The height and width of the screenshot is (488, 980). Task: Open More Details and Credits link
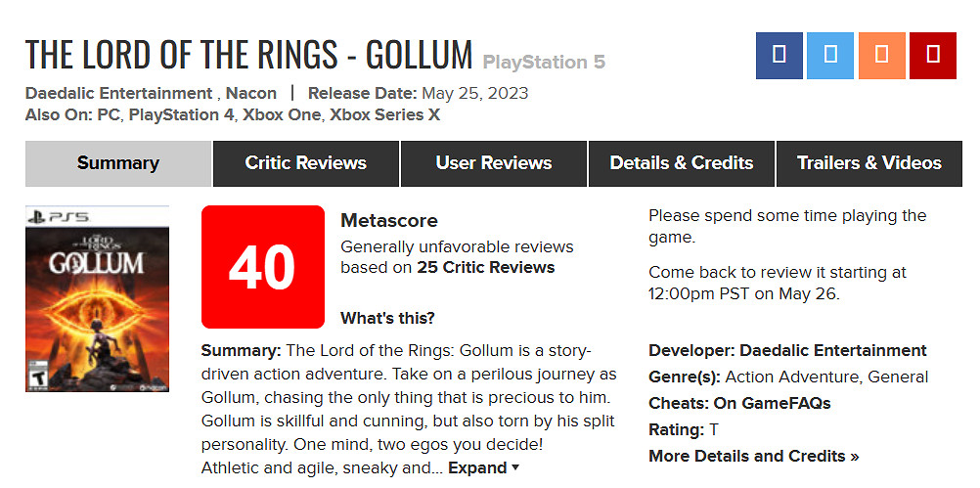[753, 456]
